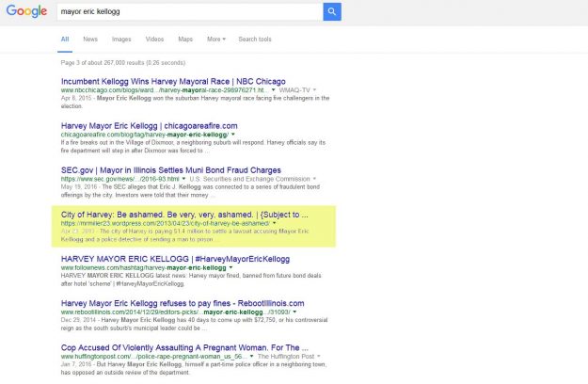The image size is (588, 384).
Task: Expand arrow next to mrmiller23.wordpress.com URL
Action: (274, 223)
